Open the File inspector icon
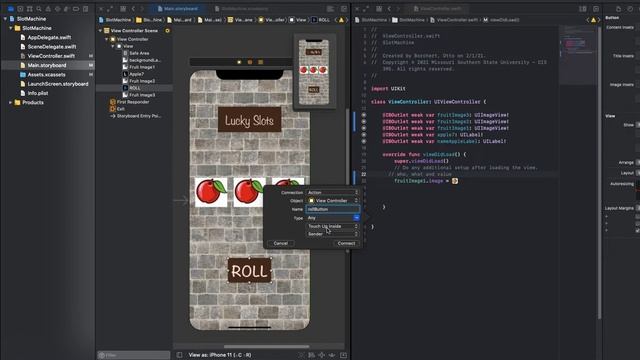640x360 pixels. [x=618, y=9]
